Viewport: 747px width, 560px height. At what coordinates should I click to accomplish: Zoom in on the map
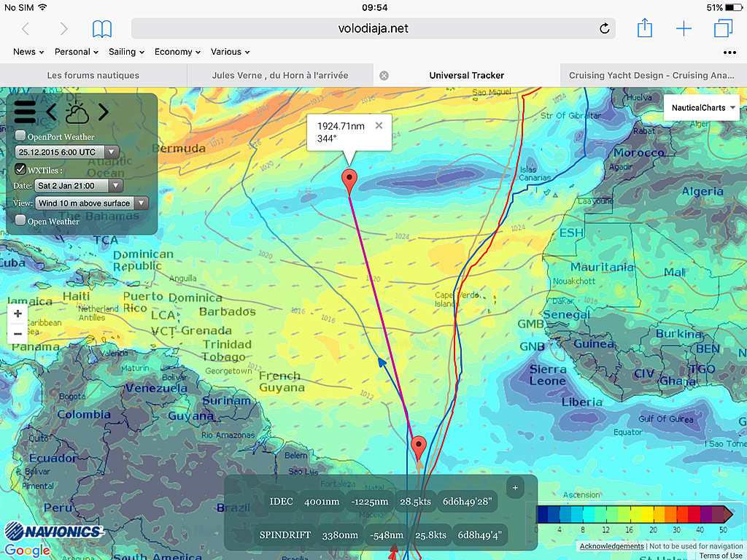pyautogui.click(x=18, y=314)
